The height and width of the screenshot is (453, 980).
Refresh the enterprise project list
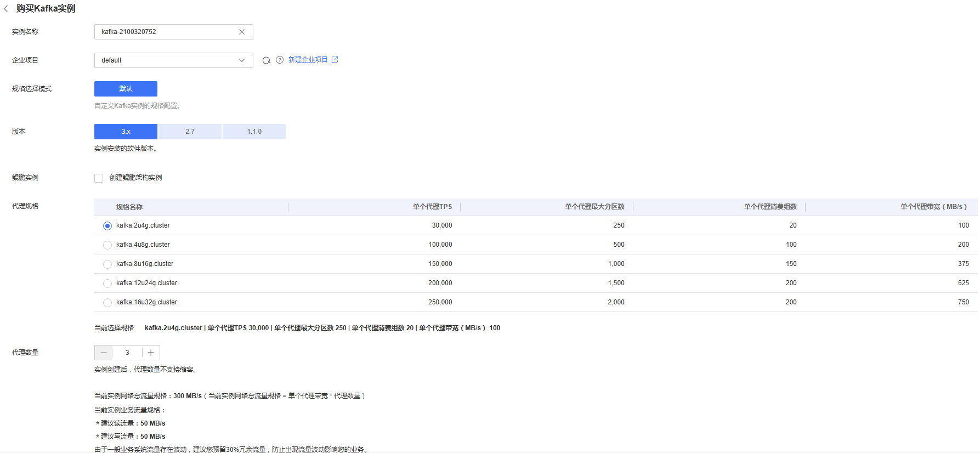[266, 60]
